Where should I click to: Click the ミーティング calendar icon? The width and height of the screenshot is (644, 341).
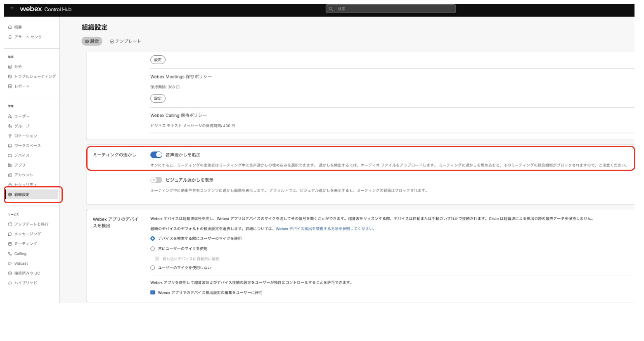pyautogui.click(x=10, y=244)
